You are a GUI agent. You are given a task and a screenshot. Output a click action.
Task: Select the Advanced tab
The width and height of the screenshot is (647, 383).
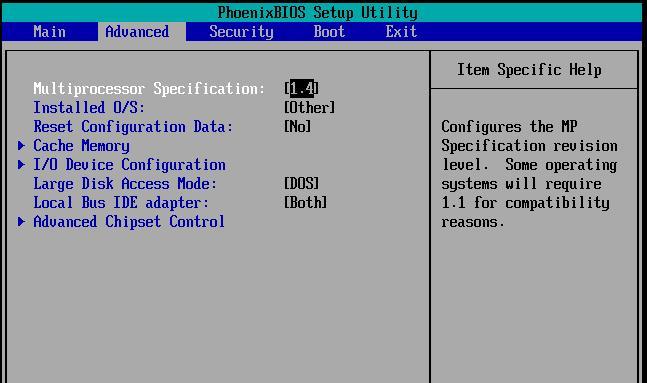142,32
